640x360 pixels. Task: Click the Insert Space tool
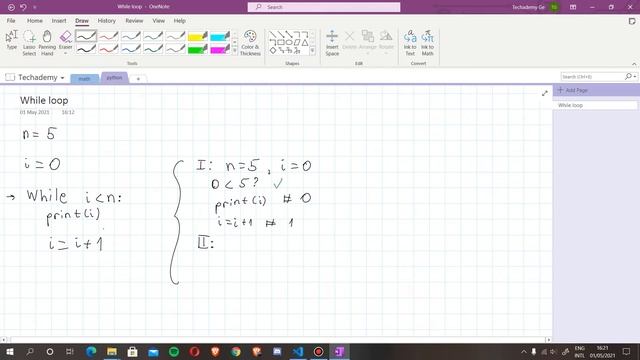click(332, 42)
